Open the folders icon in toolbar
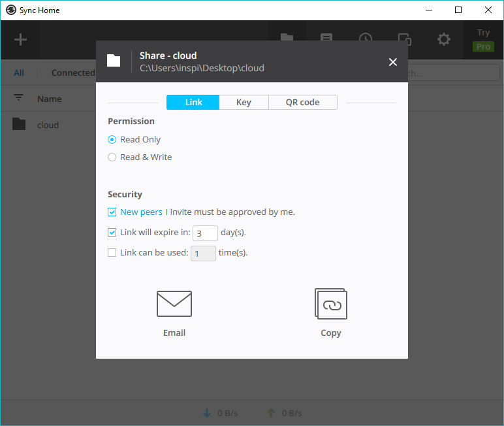 coord(287,37)
